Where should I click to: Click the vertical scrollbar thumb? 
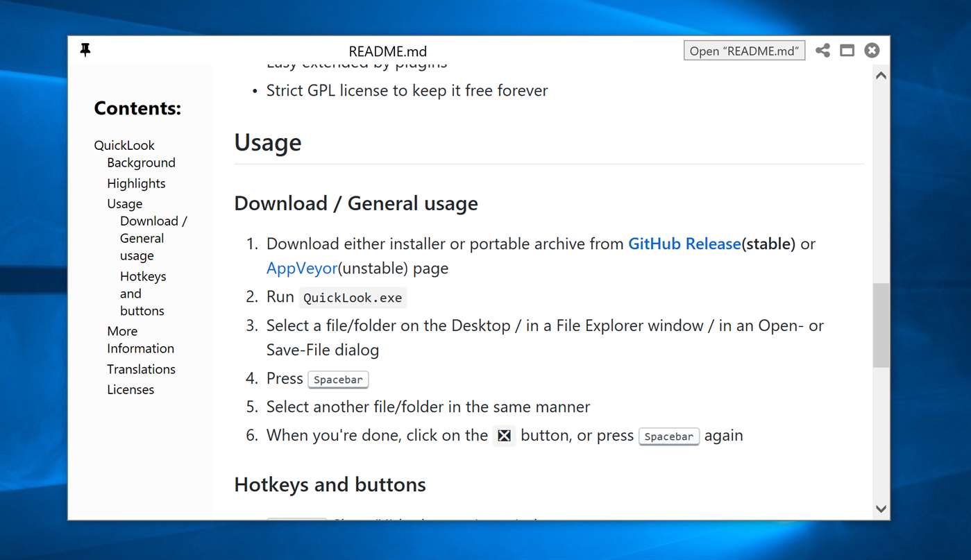coord(881,325)
